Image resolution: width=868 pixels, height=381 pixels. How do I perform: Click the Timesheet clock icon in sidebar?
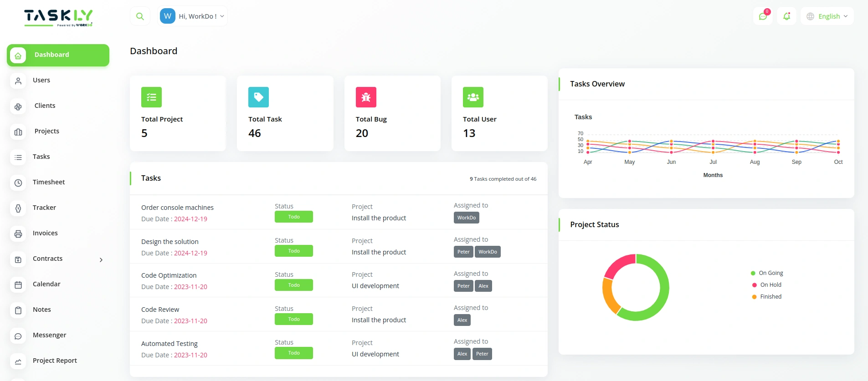point(18,183)
